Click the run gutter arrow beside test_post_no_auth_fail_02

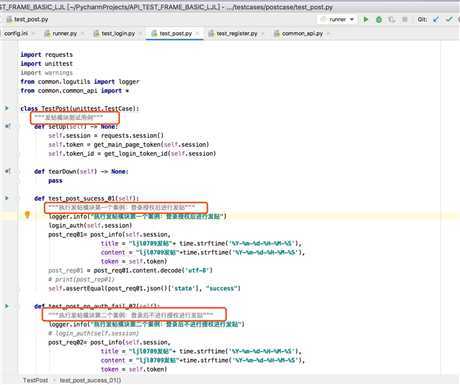pyautogui.click(x=6, y=306)
